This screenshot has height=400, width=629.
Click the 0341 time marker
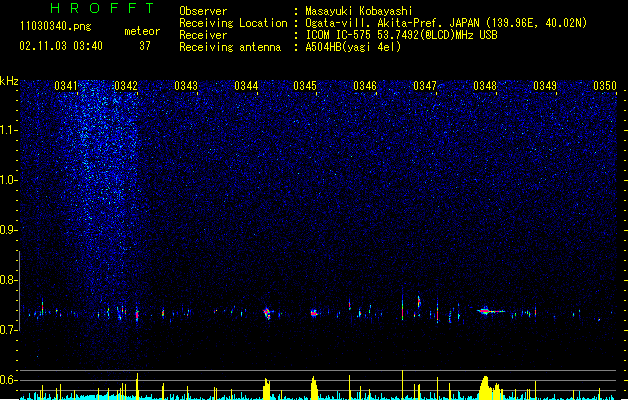[66, 86]
